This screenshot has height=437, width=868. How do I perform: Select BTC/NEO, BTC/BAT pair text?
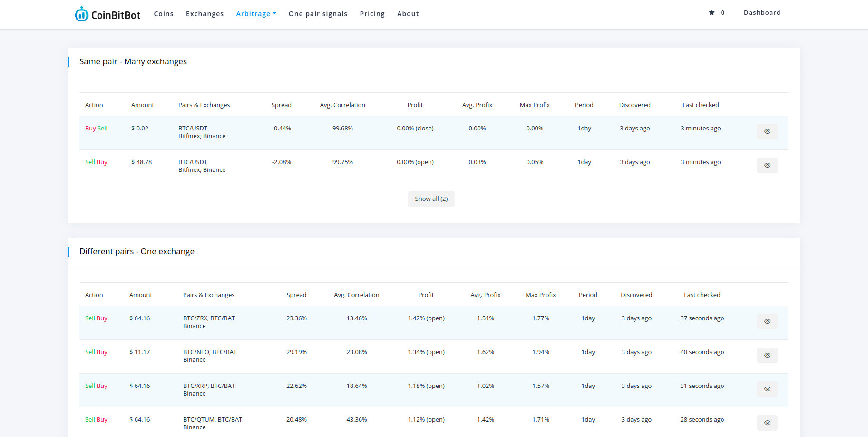click(210, 352)
